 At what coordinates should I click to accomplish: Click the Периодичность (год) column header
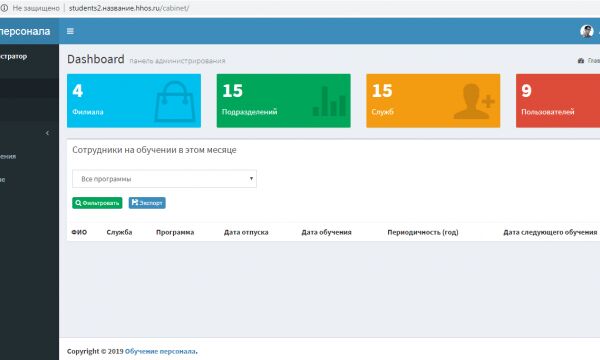point(423,232)
